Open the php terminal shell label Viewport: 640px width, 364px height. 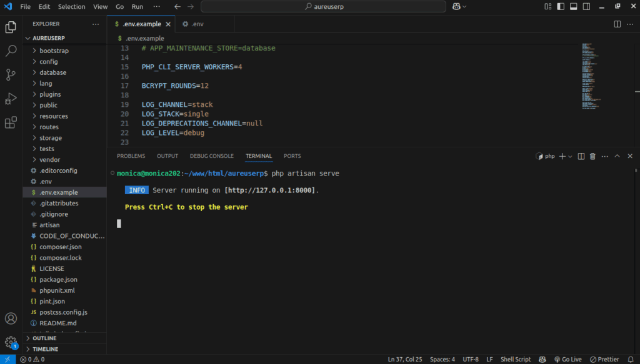point(545,156)
